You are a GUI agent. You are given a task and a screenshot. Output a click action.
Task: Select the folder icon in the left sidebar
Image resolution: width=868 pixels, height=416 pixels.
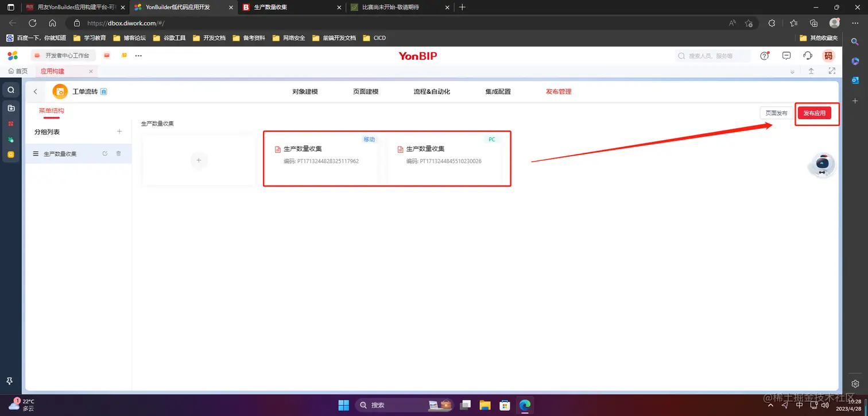(10, 107)
